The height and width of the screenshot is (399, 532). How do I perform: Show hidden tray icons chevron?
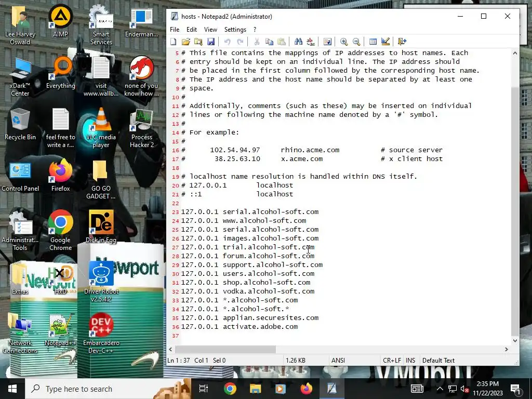(440, 389)
